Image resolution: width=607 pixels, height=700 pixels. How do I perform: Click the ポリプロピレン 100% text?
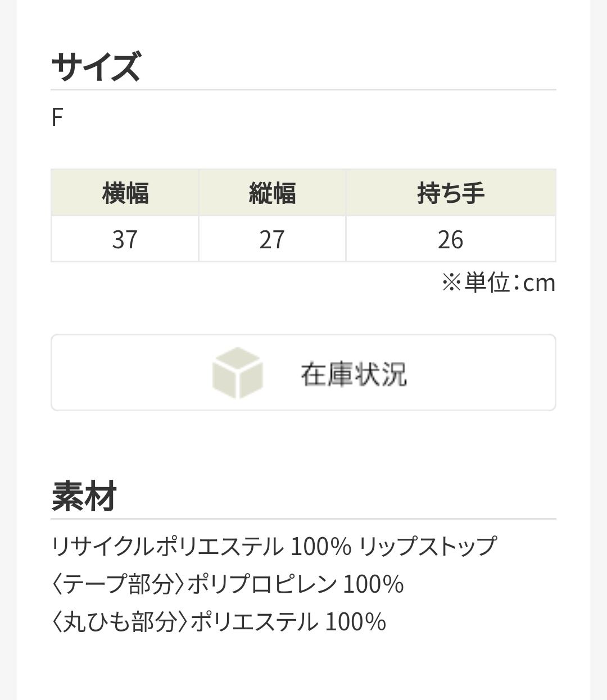tap(296, 584)
